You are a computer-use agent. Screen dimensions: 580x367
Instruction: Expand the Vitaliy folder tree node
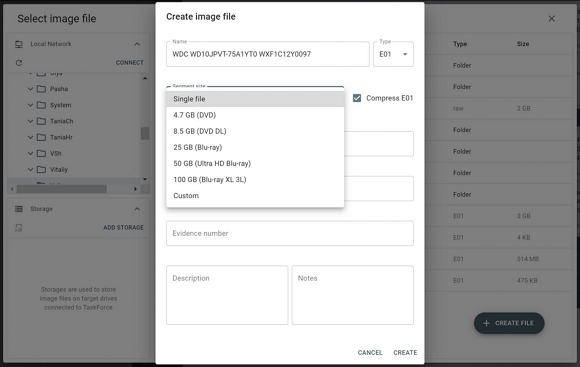[x=30, y=169]
